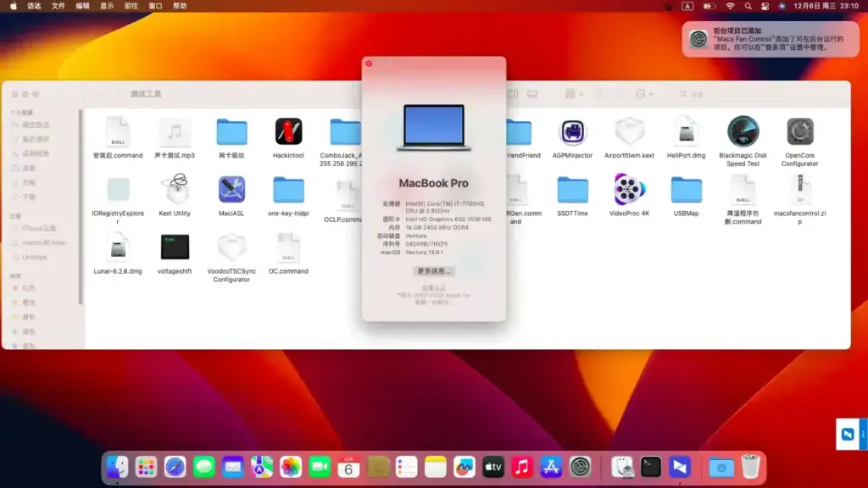Open Photos from the Dock
Image resolution: width=868 pixels, height=488 pixels.
(x=291, y=468)
